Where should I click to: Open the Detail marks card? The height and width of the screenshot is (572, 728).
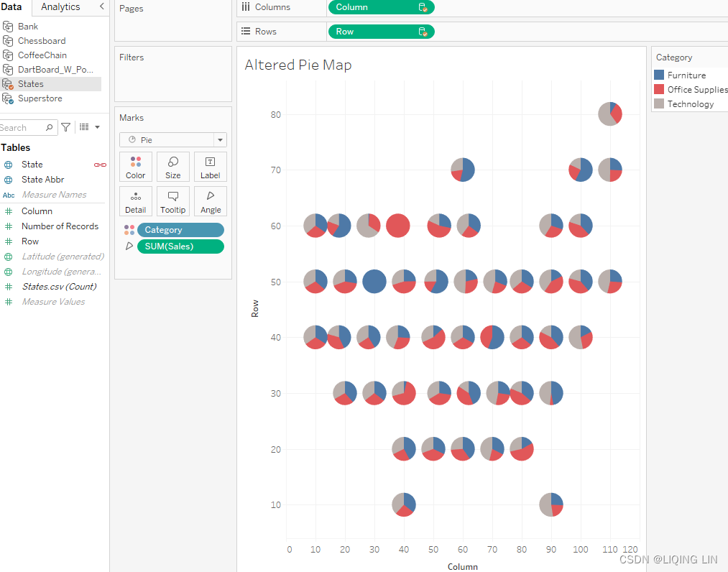click(136, 201)
